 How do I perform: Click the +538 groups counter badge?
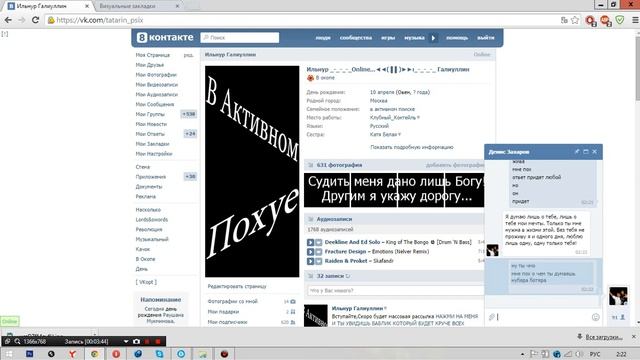189,114
